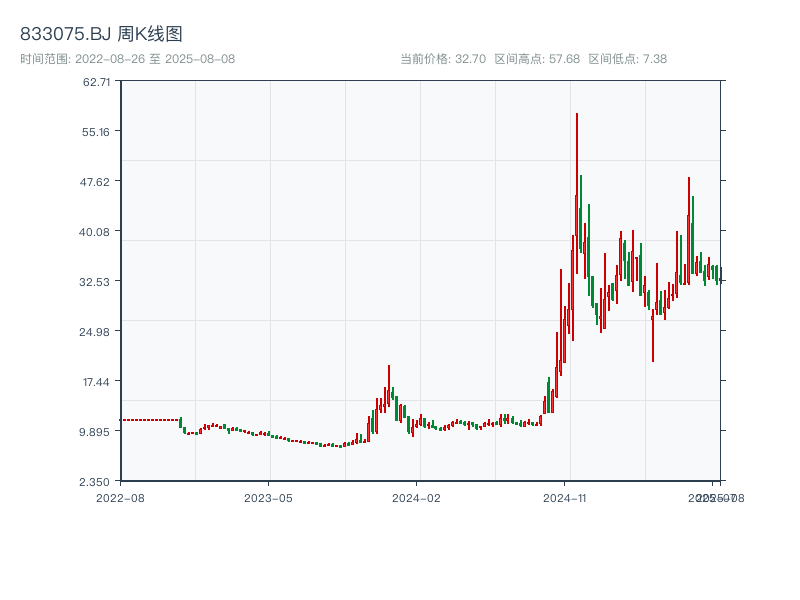Click y-axis label 24.98
800x600 pixels.
point(95,332)
